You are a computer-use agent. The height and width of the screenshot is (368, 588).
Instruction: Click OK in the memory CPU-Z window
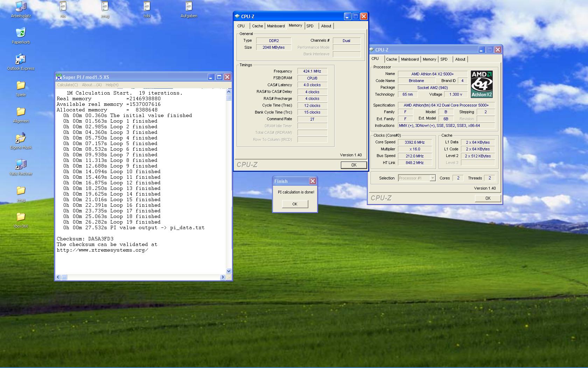354,165
